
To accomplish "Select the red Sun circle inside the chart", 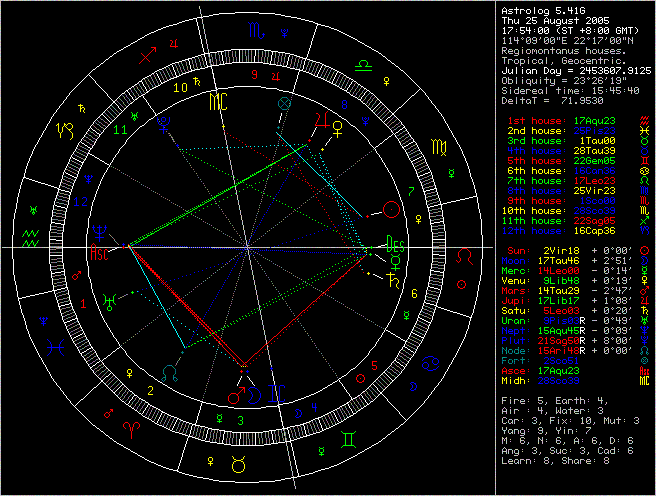I will click(x=388, y=211).
